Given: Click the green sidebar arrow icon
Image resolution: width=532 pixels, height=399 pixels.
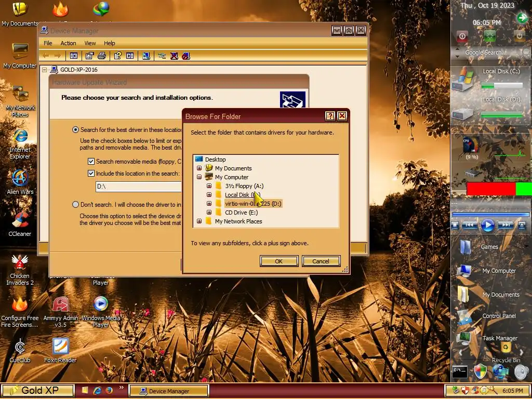Looking at the screenshot, I should click(x=522, y=18).
